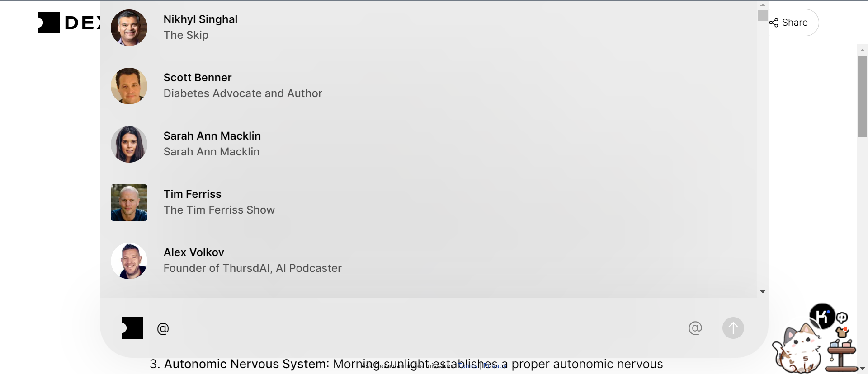This screenshot has width=868, height=374.
Task: Click the @ mention icon on the right
Action: pyautogui.click(x=695, y=328)
